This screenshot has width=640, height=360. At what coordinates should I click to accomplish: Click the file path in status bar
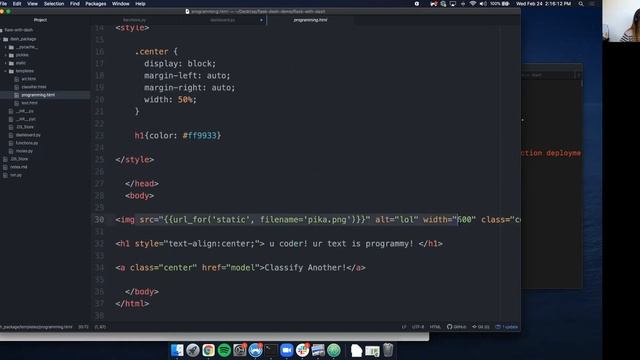tap(36, 327)
